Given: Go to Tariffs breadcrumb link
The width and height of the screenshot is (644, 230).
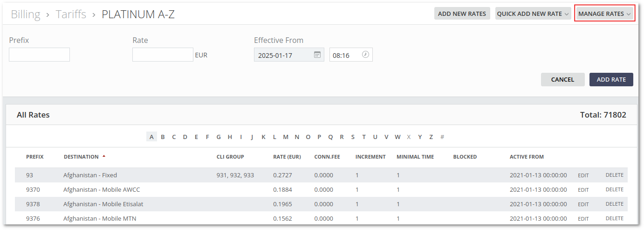Looking at the screenshot, I should click(71, 14).
